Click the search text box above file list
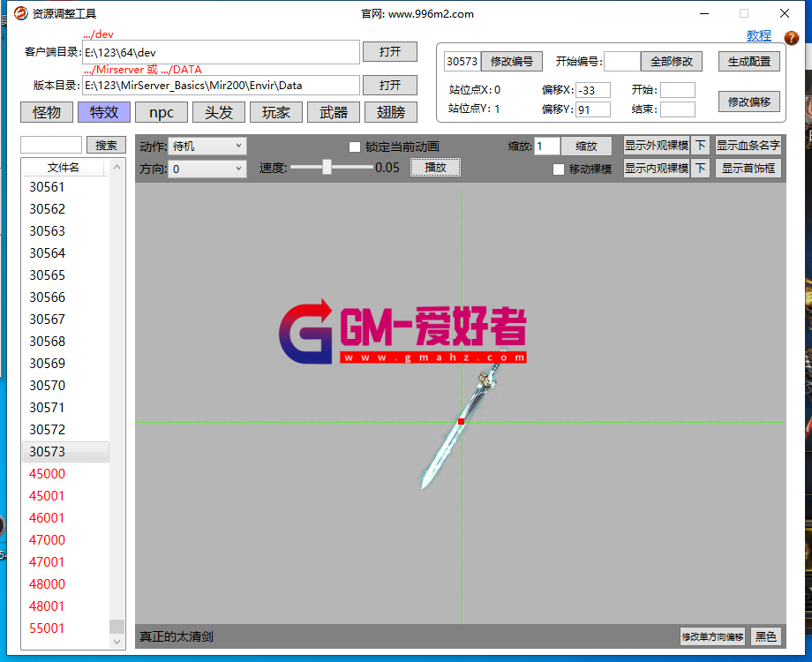 click(51, 145)
